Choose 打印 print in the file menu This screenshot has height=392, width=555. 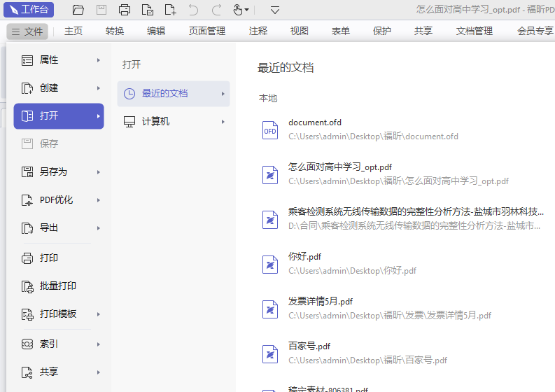tap(49, 258)
